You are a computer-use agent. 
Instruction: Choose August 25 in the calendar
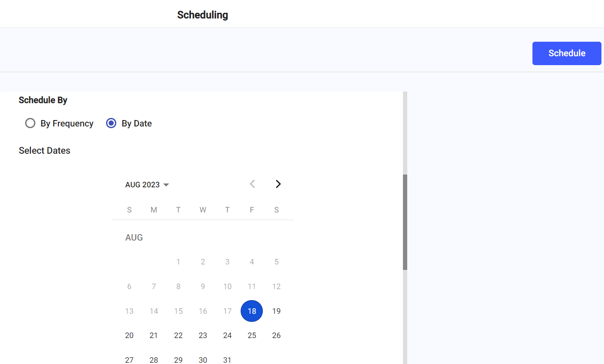click(252, 335)
